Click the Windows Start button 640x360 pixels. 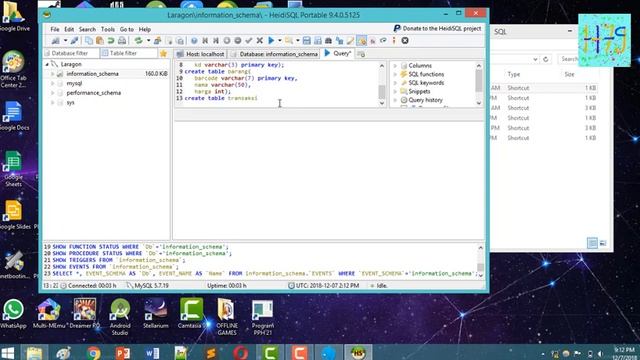click(7, 353)
